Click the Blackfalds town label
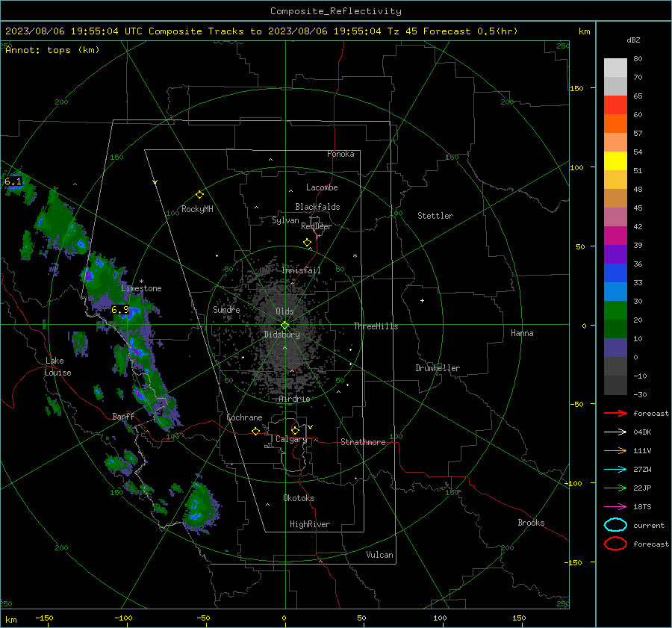672x628 pixels. tap(317, 207)
